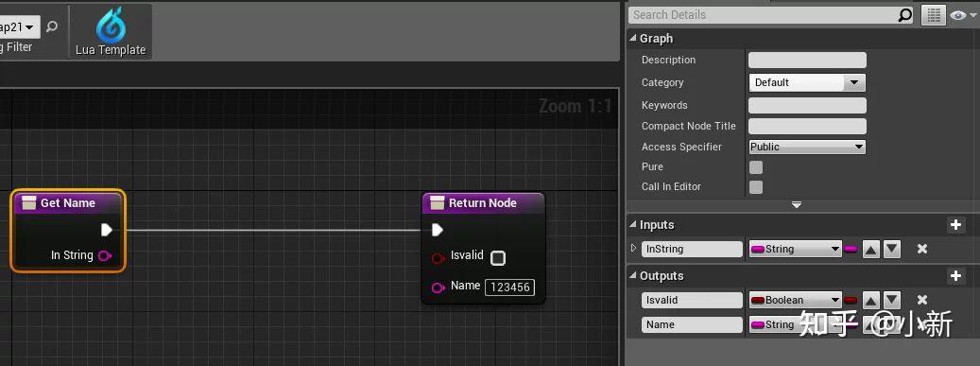The width and height of the screenshot is (980, 366).
Task: Remove the InString input parameter
Action: (x=921, y=249)
